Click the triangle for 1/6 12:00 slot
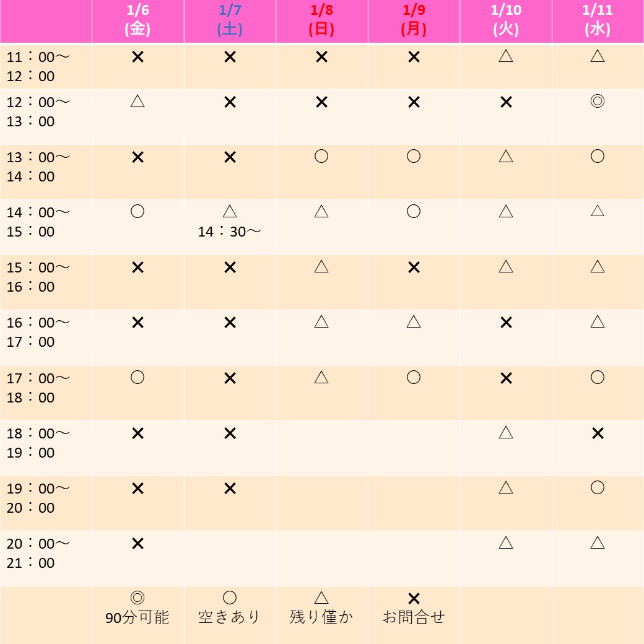 (x=137, y=101)
